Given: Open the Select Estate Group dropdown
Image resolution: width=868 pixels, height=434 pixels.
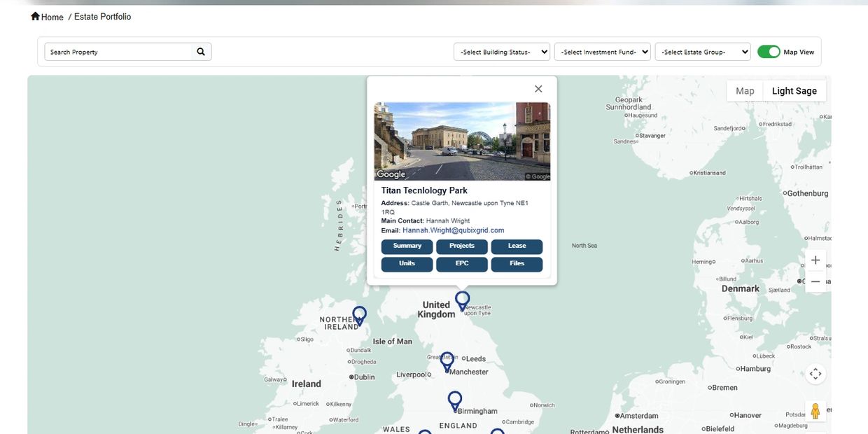Looking at the screenshot, I should (702, 52).
